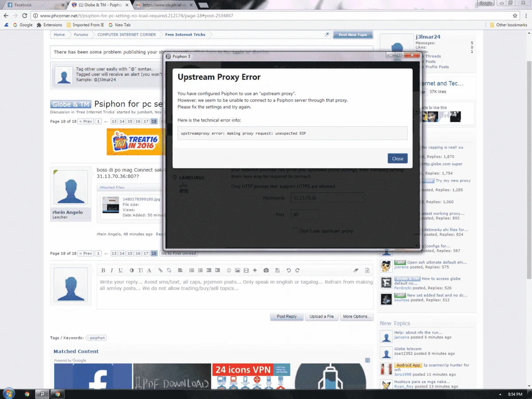The height and width of the screenshot is (399, 532).
Task: Switch editor to BB code mode icon
Action: pos(367,270)
